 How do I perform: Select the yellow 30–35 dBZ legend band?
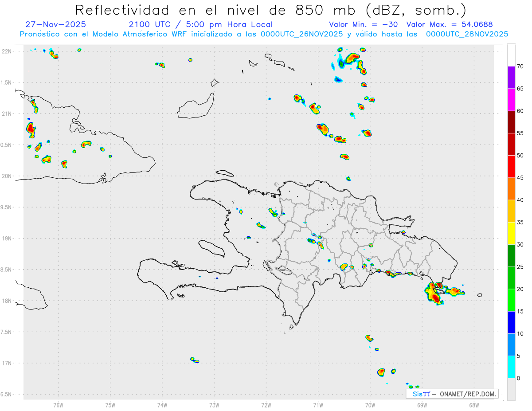pyautogui.click(x=511, y=233)
